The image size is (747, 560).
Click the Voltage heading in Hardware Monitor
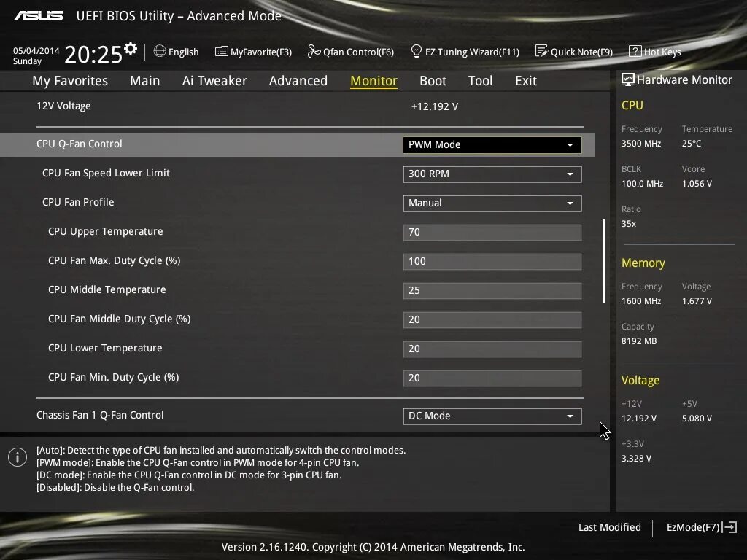pyautogui.click(x=640, y=381)
